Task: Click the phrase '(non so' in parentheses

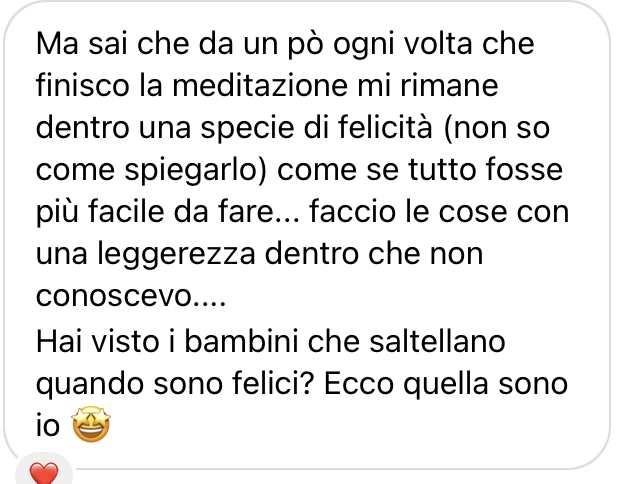Action: [x=497, y=128]
